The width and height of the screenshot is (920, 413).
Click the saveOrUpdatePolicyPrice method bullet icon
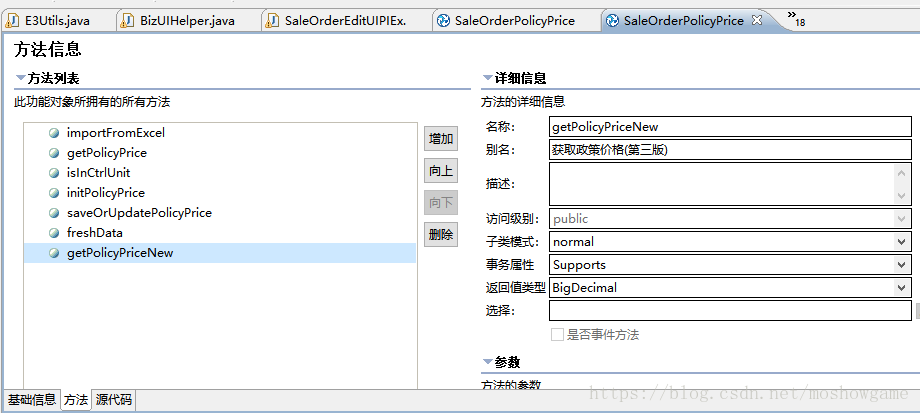pos(55,213)
